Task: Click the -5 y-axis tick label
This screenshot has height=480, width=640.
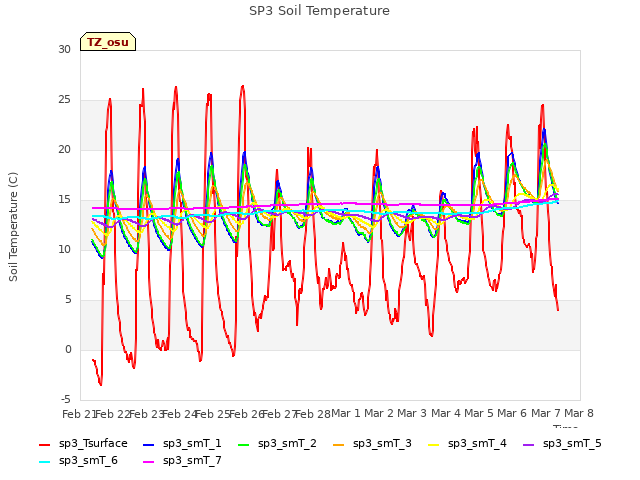Action: pos(66,400)
